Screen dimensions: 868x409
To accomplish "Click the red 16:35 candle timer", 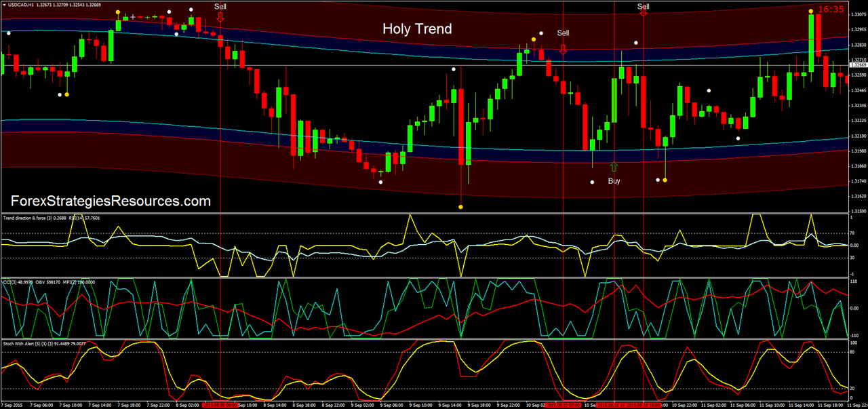I will click(x=831, y=9).
